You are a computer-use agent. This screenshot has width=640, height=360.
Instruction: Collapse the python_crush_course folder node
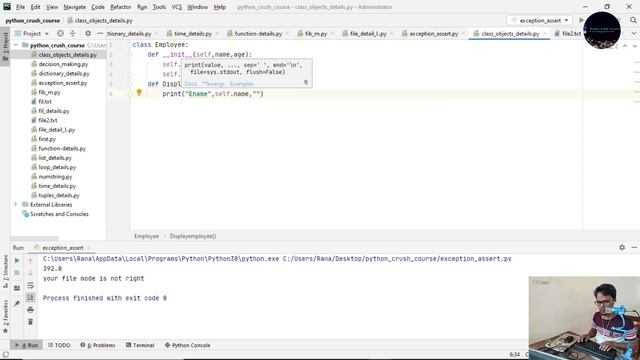(16, 45)
